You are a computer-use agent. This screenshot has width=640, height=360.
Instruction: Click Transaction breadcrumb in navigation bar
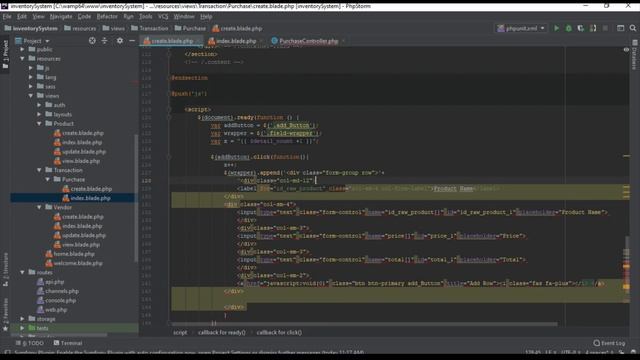pos(150,28)
